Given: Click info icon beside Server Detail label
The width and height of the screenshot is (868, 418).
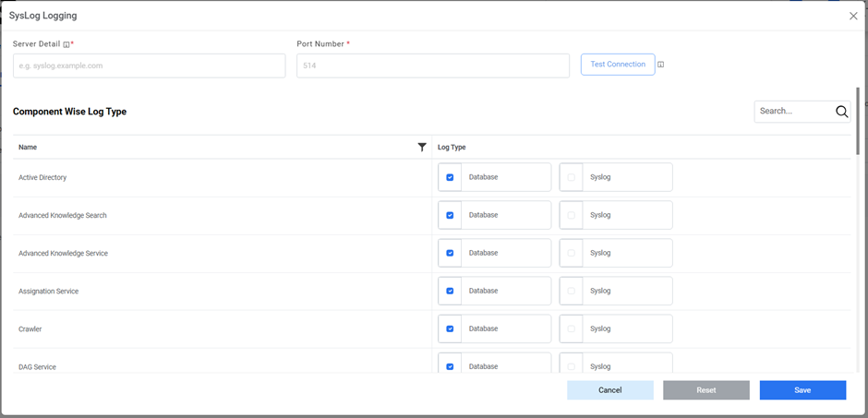Looking at the screenshot, I should click(x=66, y=44).
